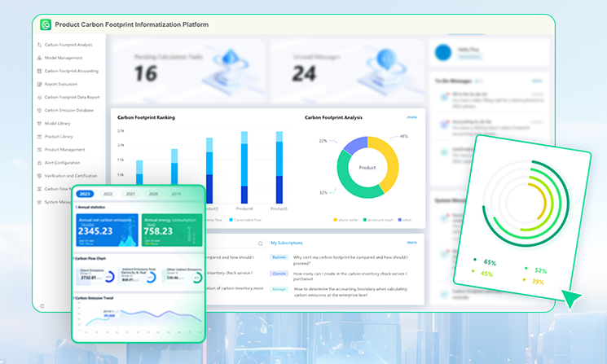Screen dimensions: 607x364
Task: Click the Operate tag
Action: coord(279,274)
